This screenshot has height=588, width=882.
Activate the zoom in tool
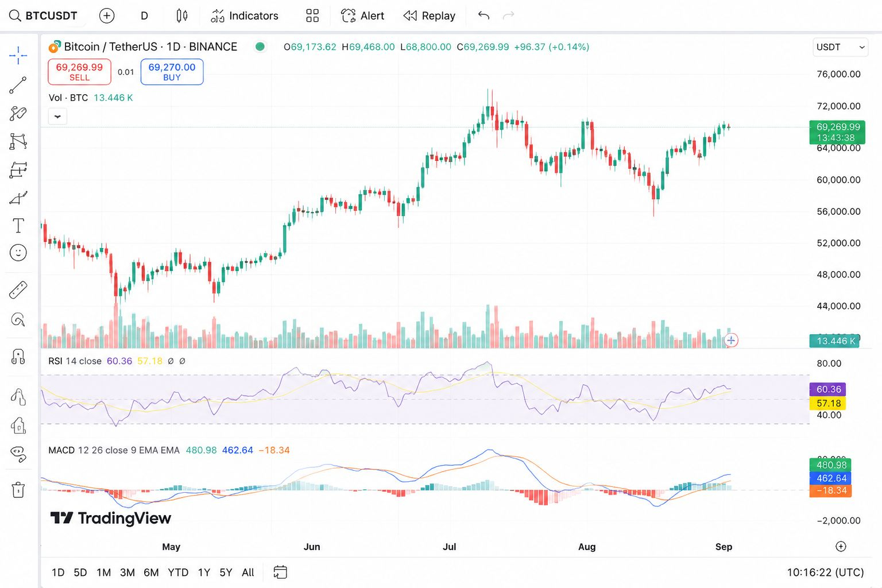click(18, 319)
